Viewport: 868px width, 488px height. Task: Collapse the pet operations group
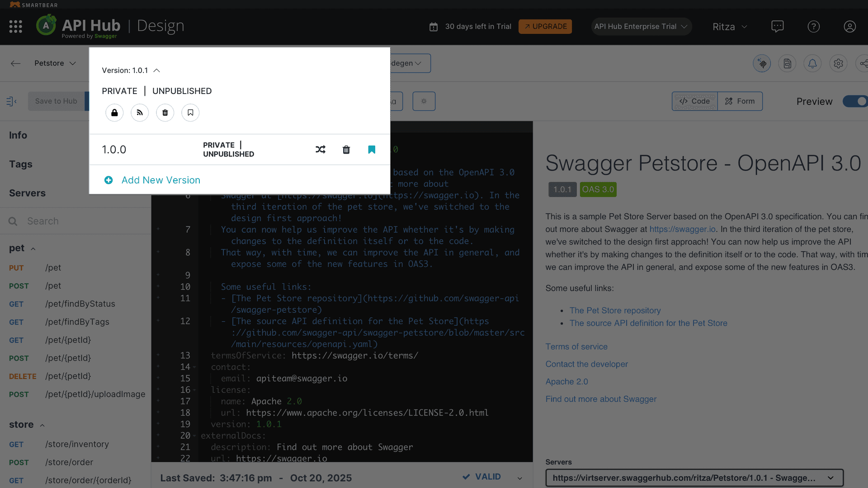point(33,248)
